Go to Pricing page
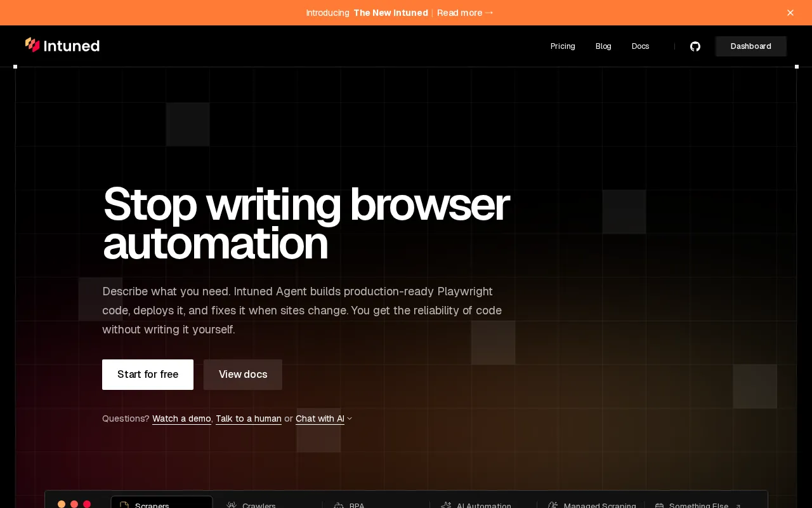 (x=563, y=46)
